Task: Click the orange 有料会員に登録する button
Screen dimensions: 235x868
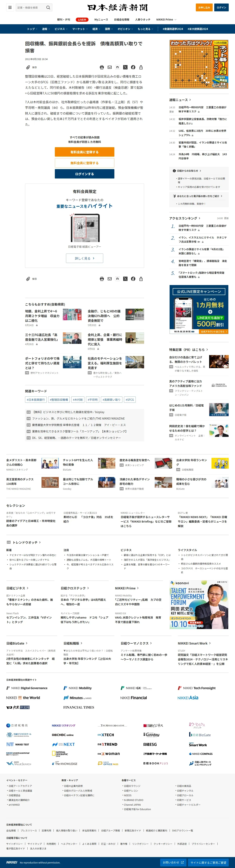Action: click(84, 152)
